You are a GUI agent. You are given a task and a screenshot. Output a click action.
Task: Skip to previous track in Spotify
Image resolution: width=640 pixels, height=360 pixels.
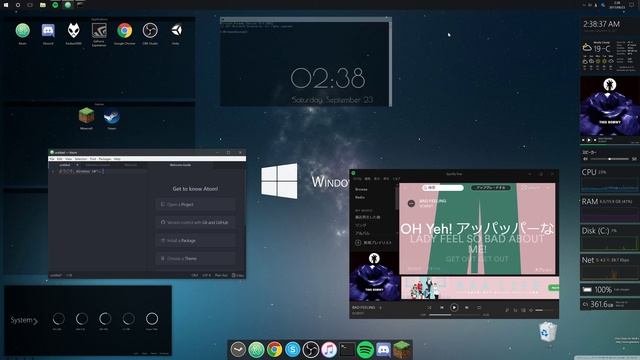pos(442,307)
